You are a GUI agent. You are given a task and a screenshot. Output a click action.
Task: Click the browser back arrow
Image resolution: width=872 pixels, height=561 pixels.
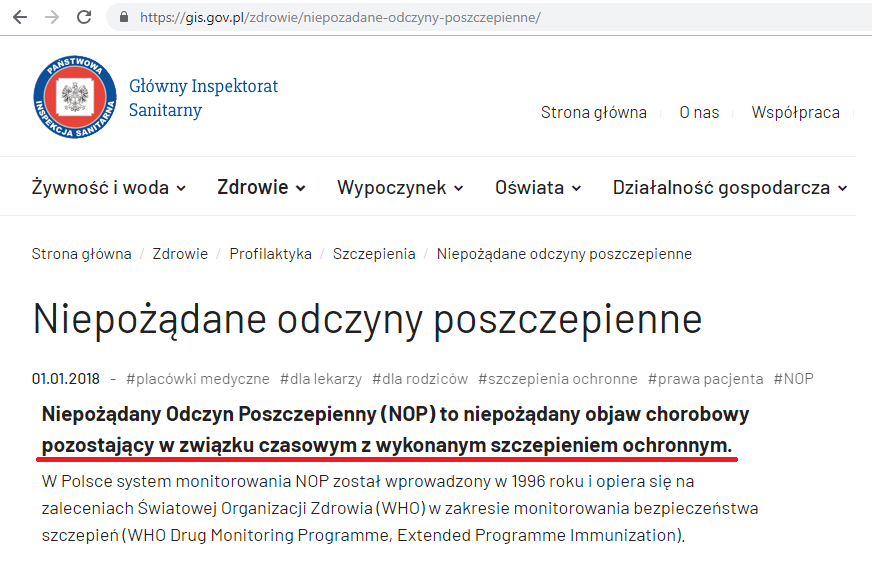(19, 17)
